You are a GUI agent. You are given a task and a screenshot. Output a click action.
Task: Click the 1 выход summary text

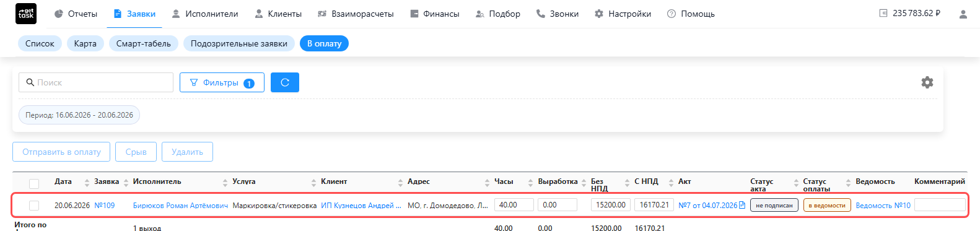[x=147, y=228]
